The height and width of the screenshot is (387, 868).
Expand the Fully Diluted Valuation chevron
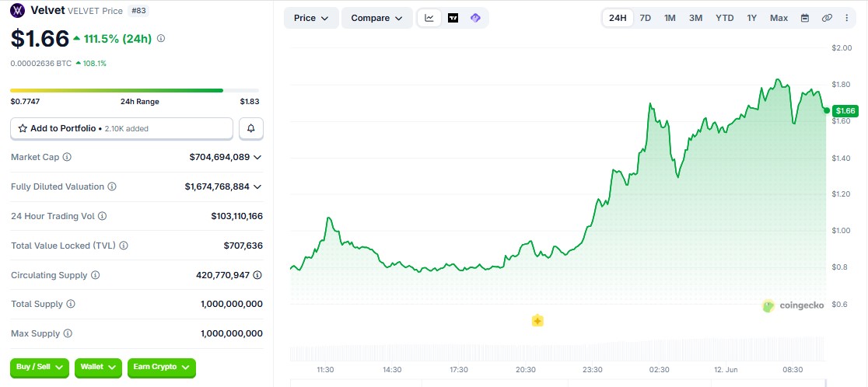coord(257,187)
